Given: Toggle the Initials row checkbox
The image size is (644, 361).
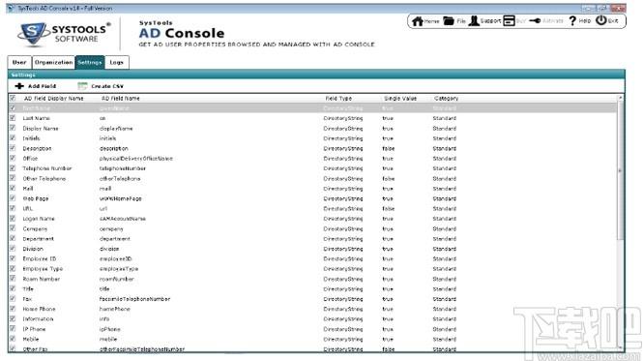Looking at the screenshot, I should pos(13,138).
